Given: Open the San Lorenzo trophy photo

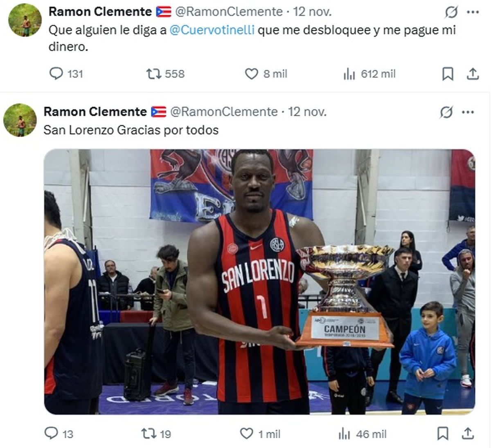Looking at the screenshot, I should 259,282.
